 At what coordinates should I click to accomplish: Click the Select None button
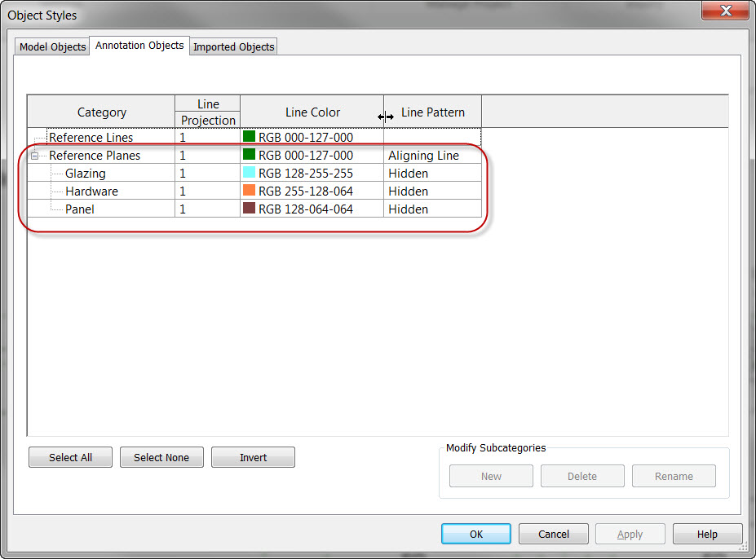[161, 457]
